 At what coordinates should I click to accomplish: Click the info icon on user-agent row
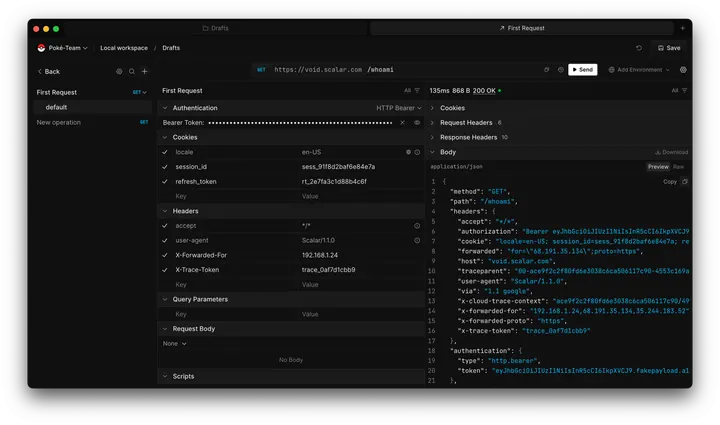pos(417,240)
